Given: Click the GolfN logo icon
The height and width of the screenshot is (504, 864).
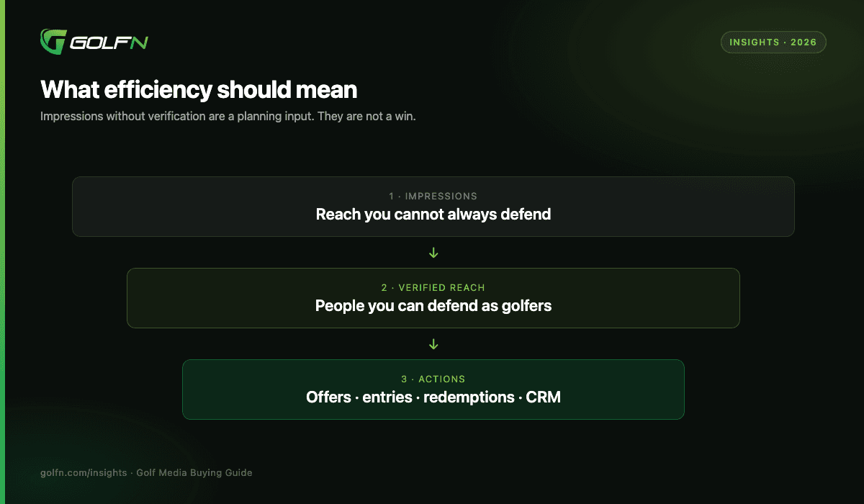Looking at the screenshot, I should click(53, 42).
